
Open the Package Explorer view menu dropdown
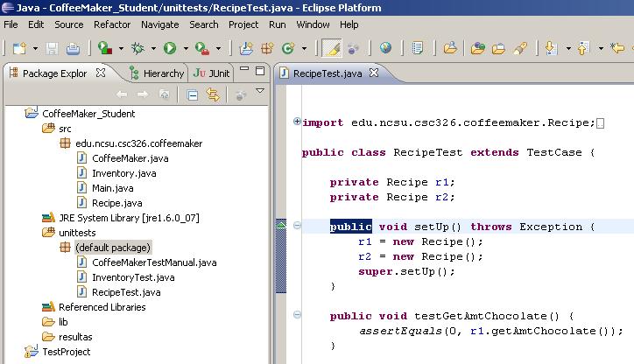coord(260,92)
